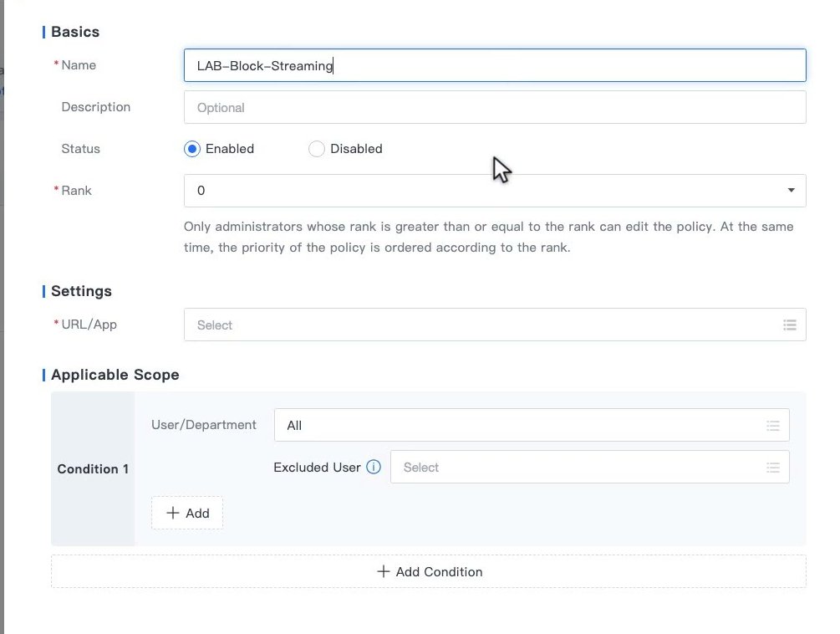Select the Enabled status radio button

pyautogui.click(x=191, y=148)
